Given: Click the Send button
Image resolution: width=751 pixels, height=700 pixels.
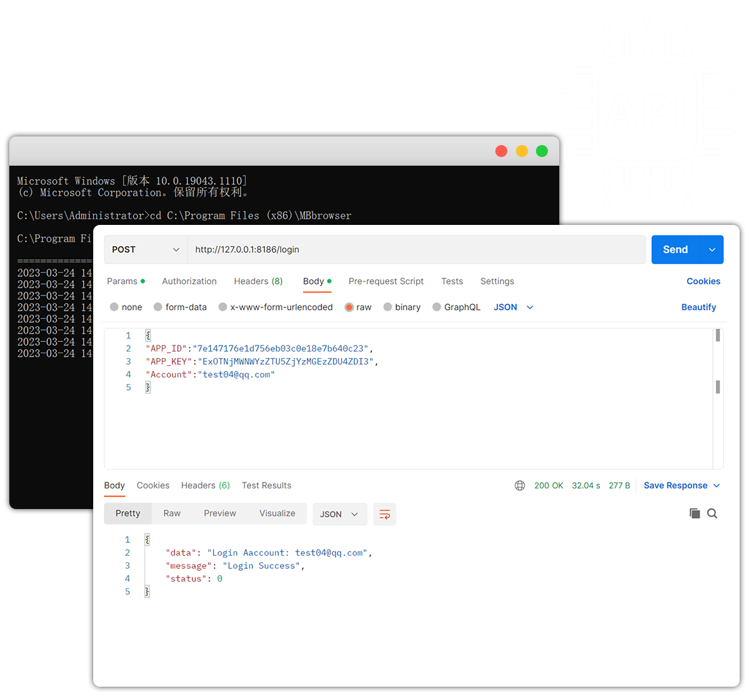Looking at the screenshot, I should click(675, 250).
